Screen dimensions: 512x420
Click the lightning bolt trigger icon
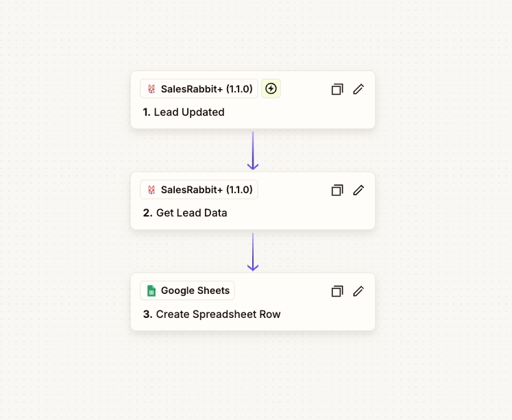pos(271,88)
